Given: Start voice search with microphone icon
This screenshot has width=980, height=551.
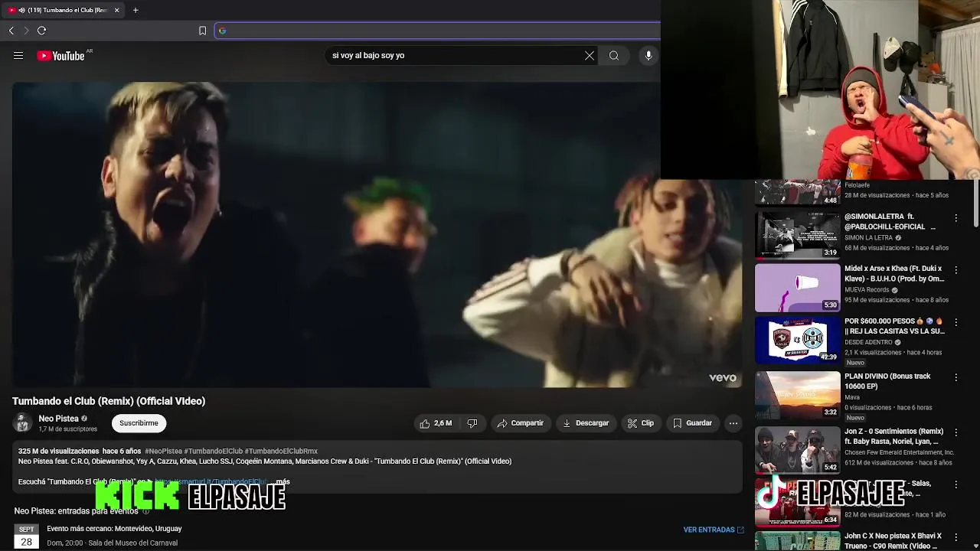Looking at the screenshot, I should click(x=648, y=56).
